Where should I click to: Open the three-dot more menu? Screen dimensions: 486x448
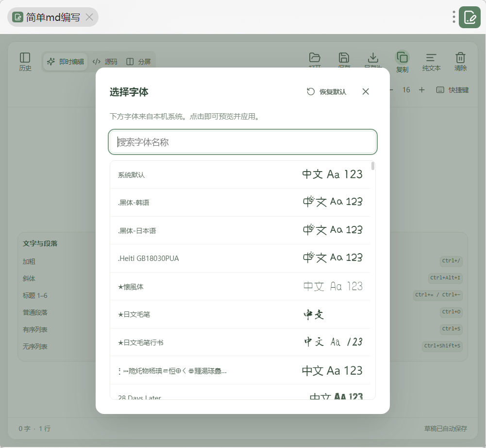tap(454, 17)
